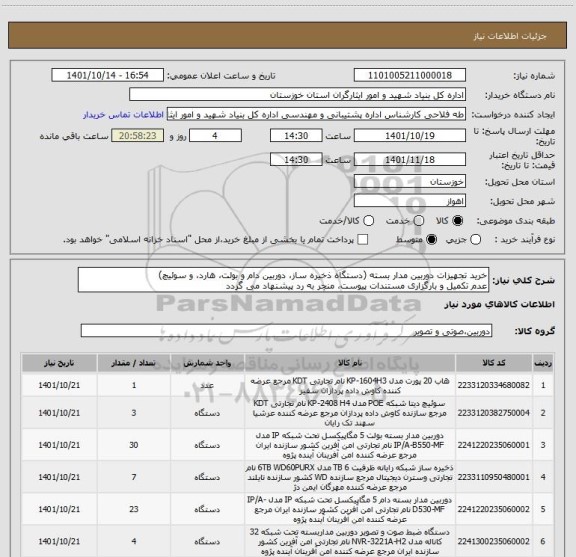Click the اطلاعات کالاهای مورد نیاز section heading

click(x=500, y=305)
